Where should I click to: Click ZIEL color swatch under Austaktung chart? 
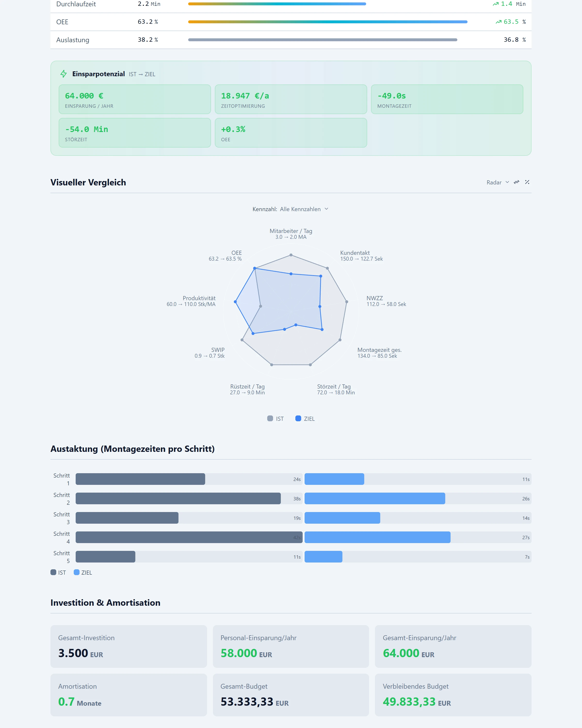tap(77, 572)
